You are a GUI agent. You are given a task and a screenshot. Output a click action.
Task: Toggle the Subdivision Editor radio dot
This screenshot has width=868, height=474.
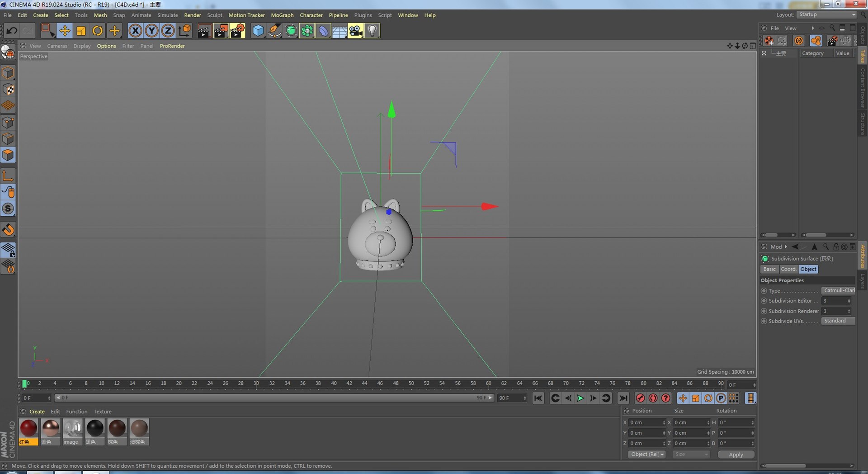[x=764, y=301]
